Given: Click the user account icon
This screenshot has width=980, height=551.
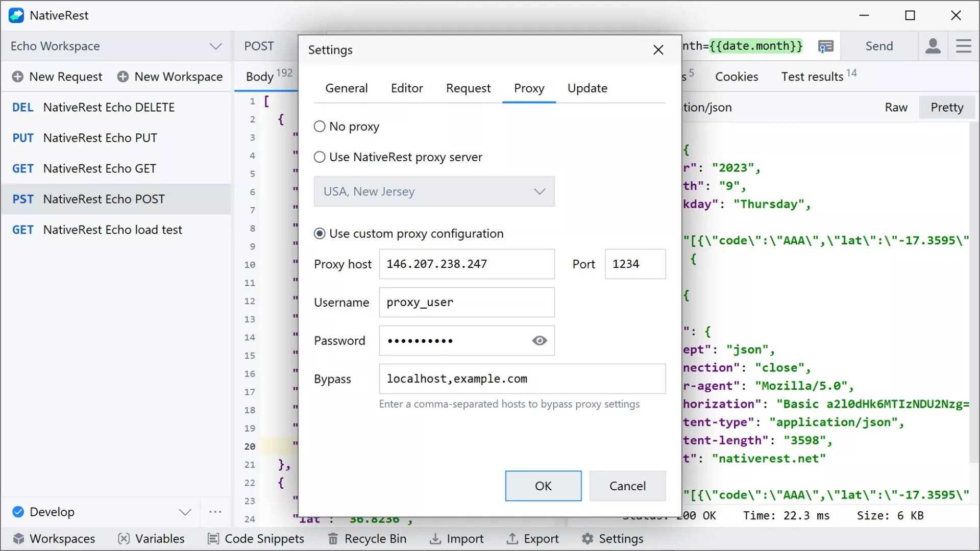Looking at the screenshot, I should click(933, 46).
